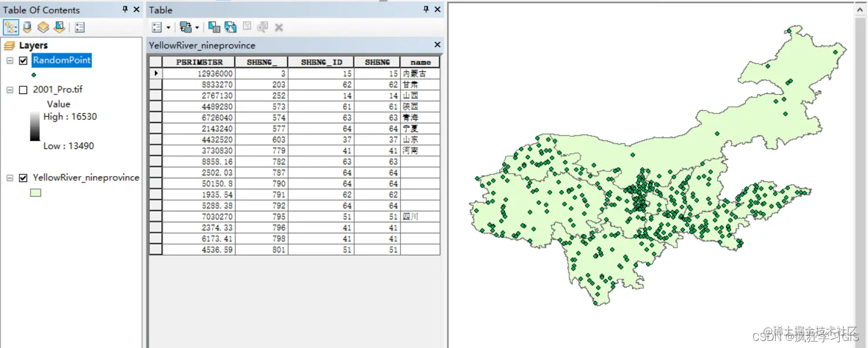
Task: Click Switch Selection icon
Action: [231, 27]
